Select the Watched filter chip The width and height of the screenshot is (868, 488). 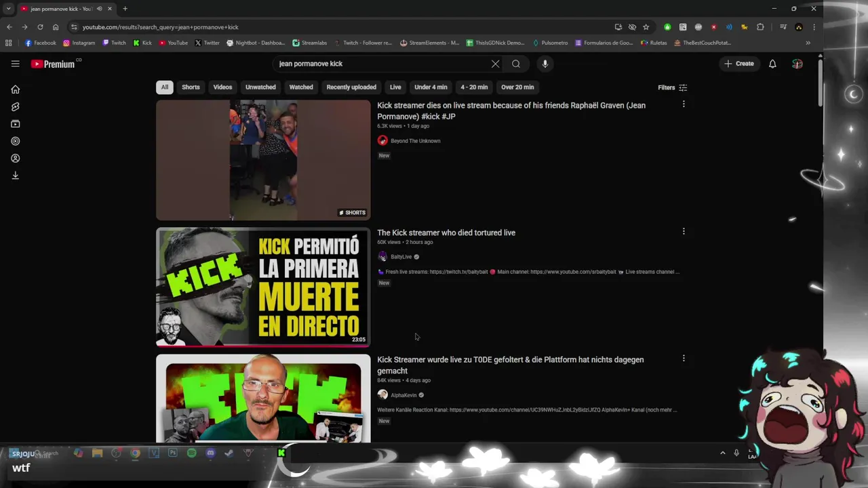coord(301,87)
